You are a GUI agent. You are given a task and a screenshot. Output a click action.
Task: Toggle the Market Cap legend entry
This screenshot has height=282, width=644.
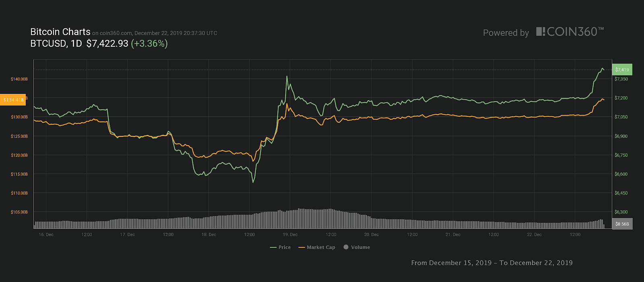coord(317,247)
